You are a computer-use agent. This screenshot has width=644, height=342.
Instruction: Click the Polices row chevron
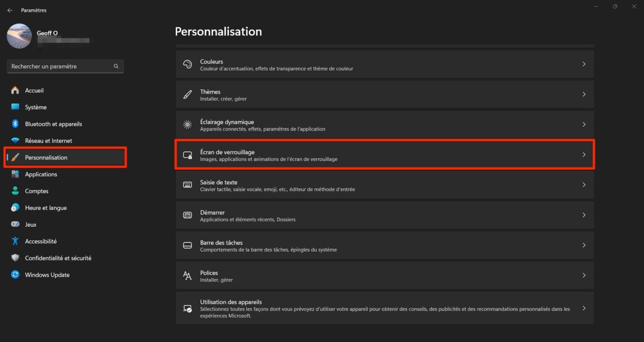tap(584, 275)
